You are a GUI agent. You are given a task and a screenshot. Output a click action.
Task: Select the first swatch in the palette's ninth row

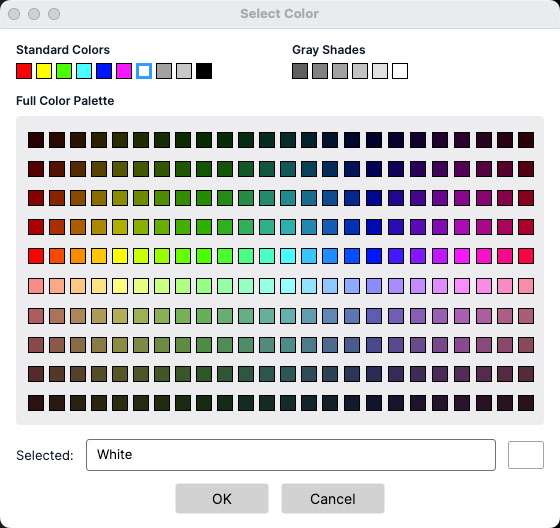(36, 374)
